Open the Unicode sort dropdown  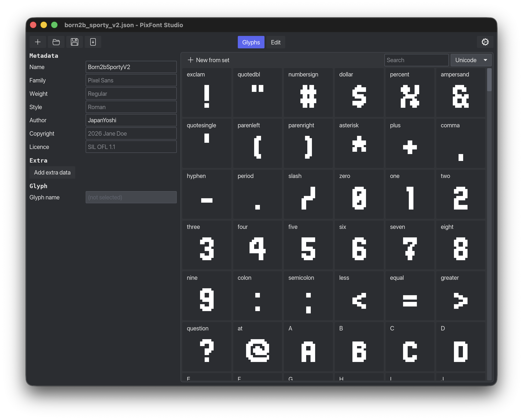471,60
